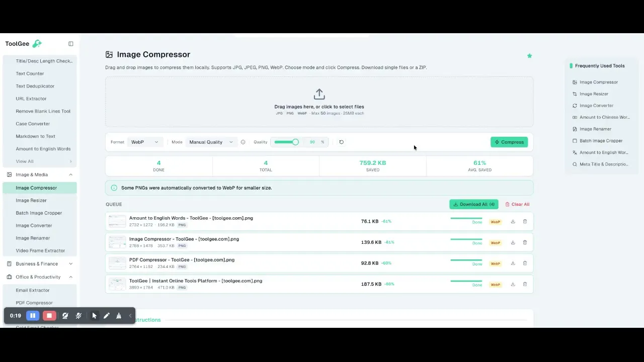This screenshot has width=644, height=362.
Task: Collapse the sidebar with the panel toggle icon
Action: pos(71,44)
